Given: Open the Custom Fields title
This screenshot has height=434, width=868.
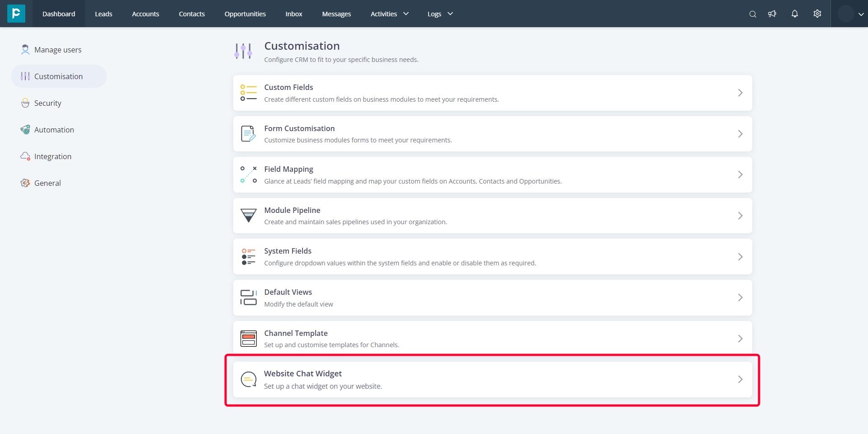Looking at the screenshot, I should (x=288, y=87).
